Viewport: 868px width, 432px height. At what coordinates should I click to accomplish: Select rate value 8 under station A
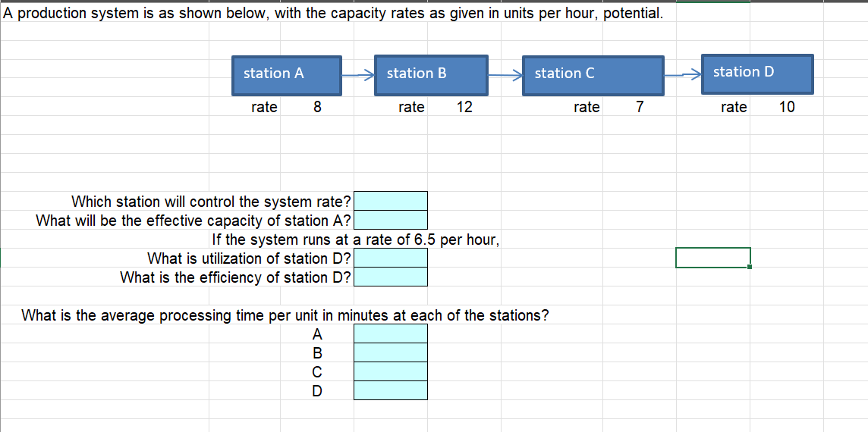coord(317,107)
